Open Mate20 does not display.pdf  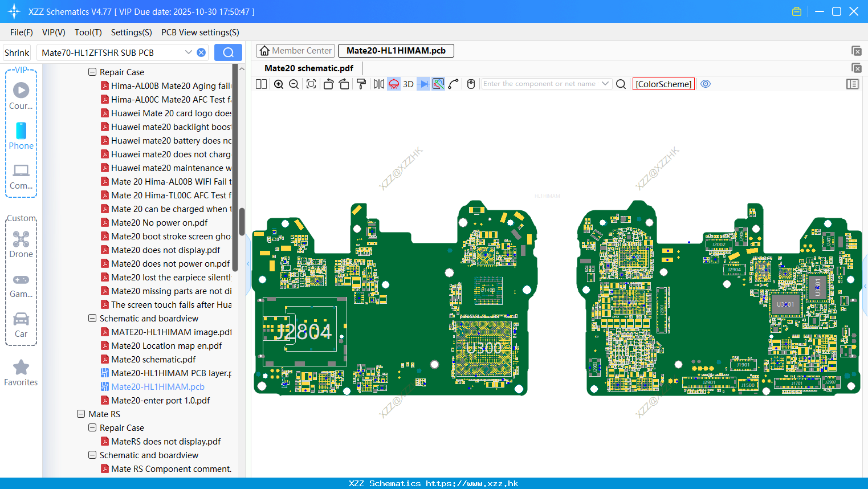coord(165,250)
